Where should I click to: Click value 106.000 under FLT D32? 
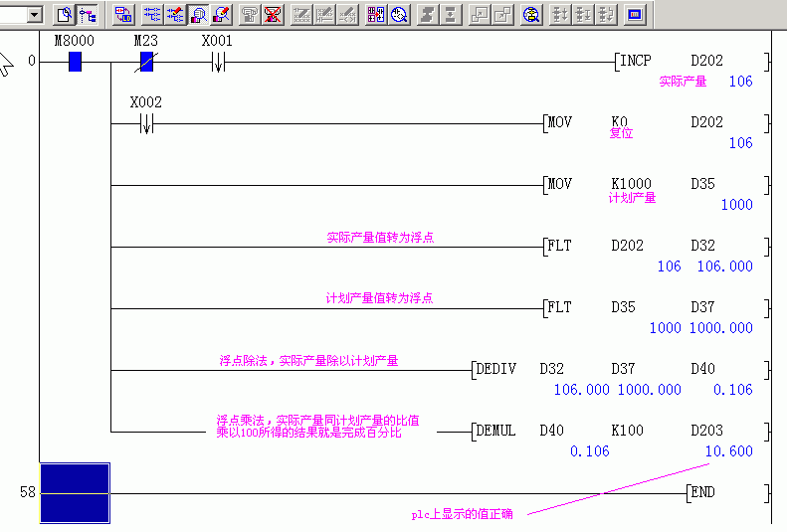point(724,266)
